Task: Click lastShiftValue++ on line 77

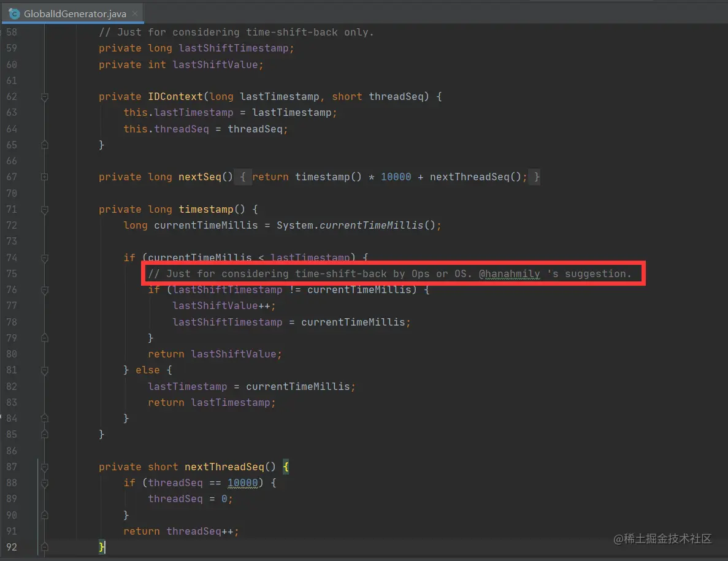Action: click(x=224, y=305)
